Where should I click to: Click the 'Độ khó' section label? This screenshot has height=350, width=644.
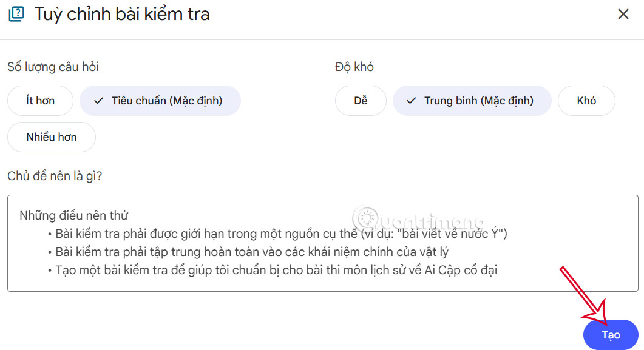[x=354, y=67]
